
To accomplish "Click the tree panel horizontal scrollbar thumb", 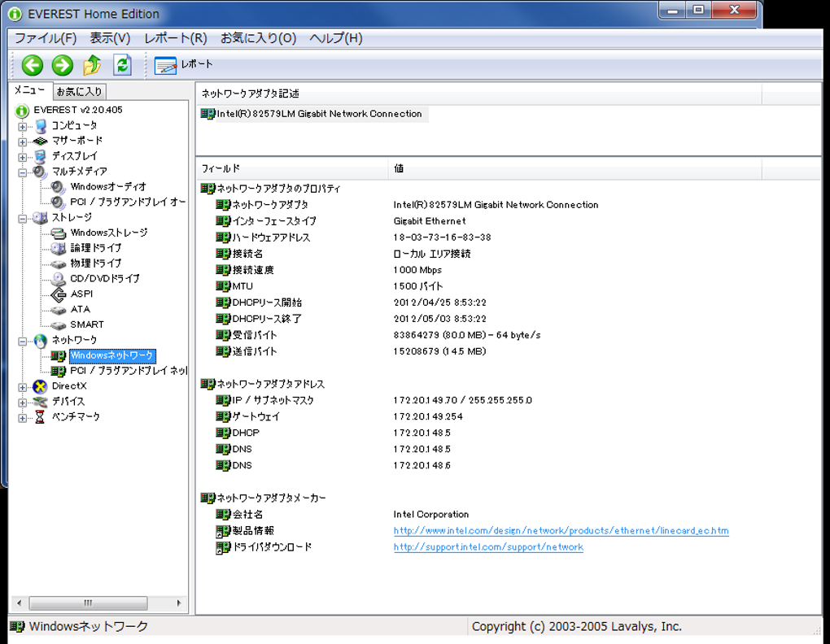I will (88, 603).
